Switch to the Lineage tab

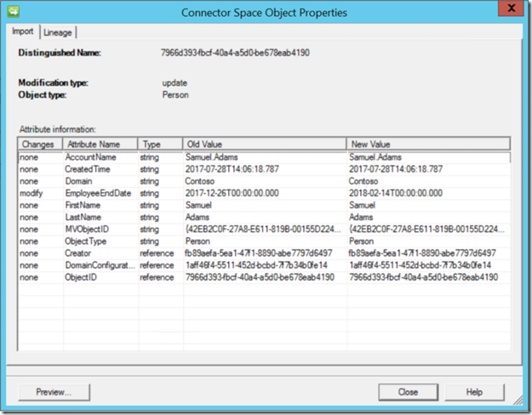click(x=58, y=32)
